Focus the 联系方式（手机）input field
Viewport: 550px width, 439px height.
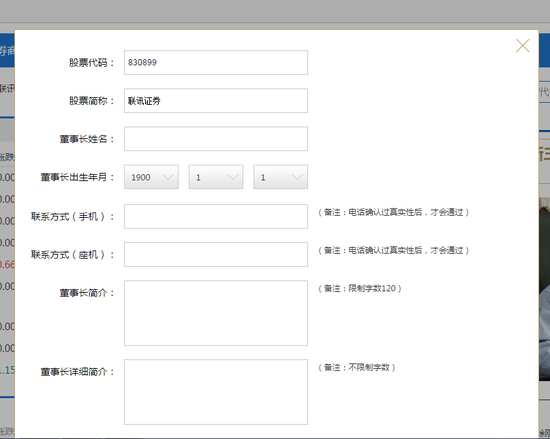216,216
